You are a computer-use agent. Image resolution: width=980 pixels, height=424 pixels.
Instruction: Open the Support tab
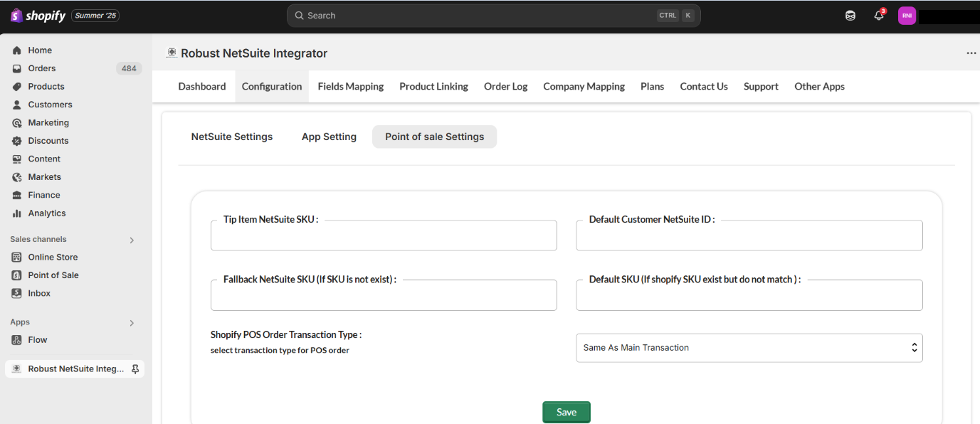761,87
